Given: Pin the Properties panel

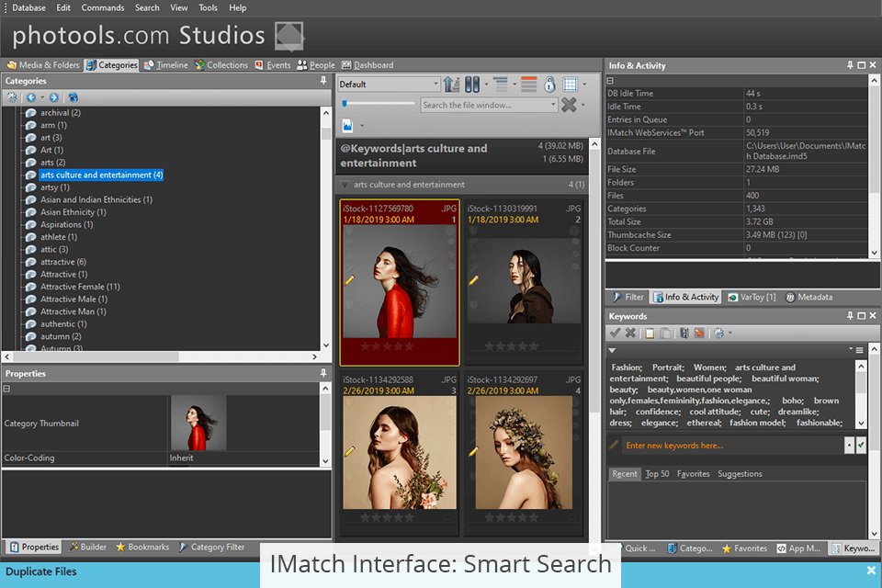Looking at the screenshot, I should click(323, 373).
